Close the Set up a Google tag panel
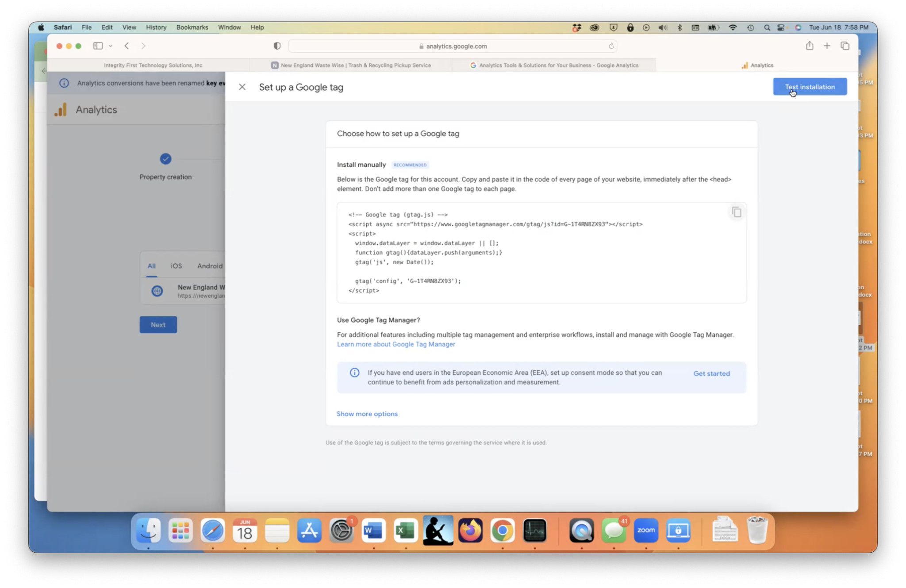The image size is (906, 588). pyautogui.click(x=242, y=87)
